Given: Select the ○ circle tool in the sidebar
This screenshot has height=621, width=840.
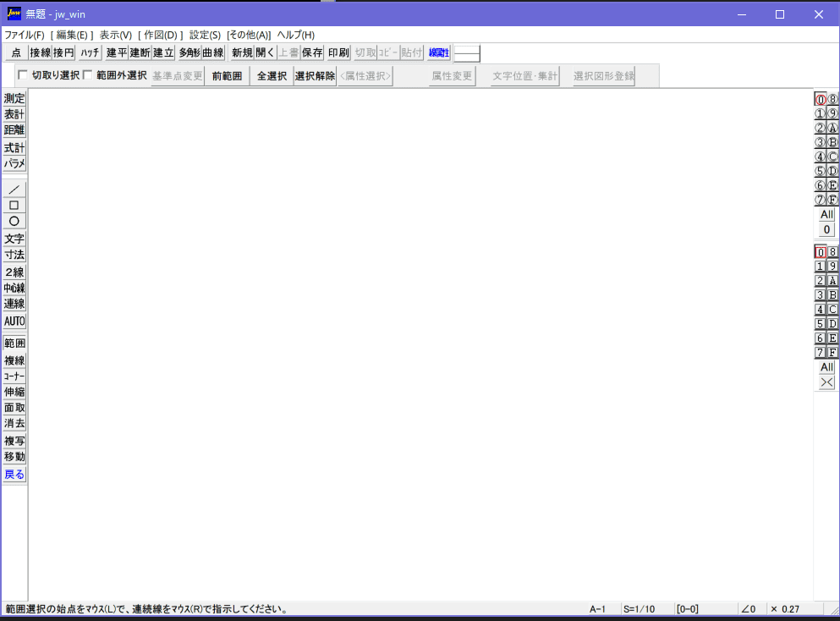Looking at the screenshot, I should click(x=14, y=221).
